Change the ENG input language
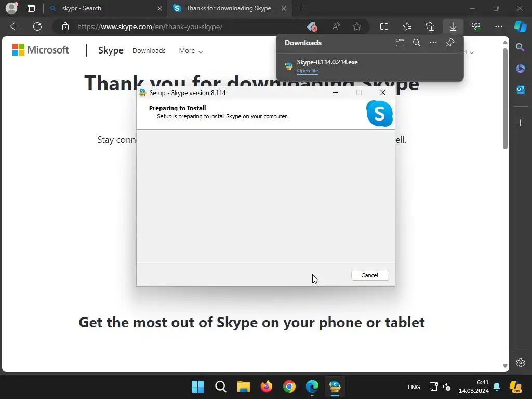Screen dimensions: 532x399 [414, 387]
